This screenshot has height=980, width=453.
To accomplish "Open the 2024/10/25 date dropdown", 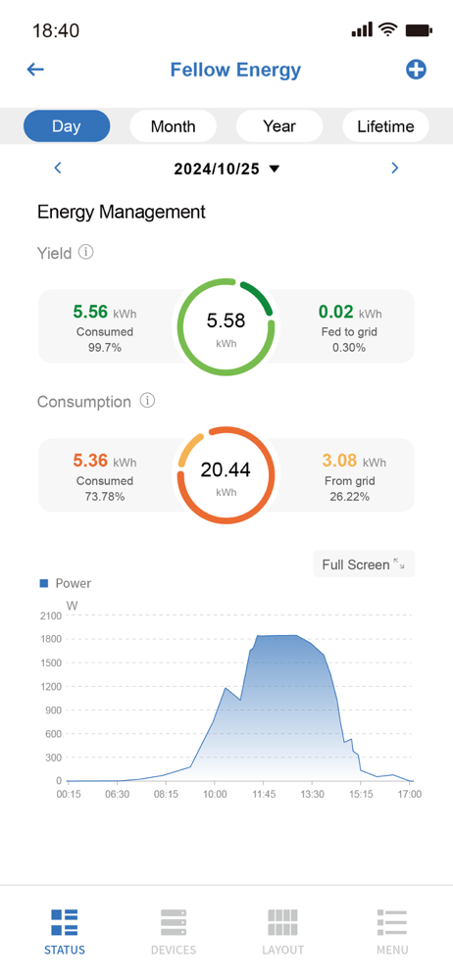I will coord(226,169).
